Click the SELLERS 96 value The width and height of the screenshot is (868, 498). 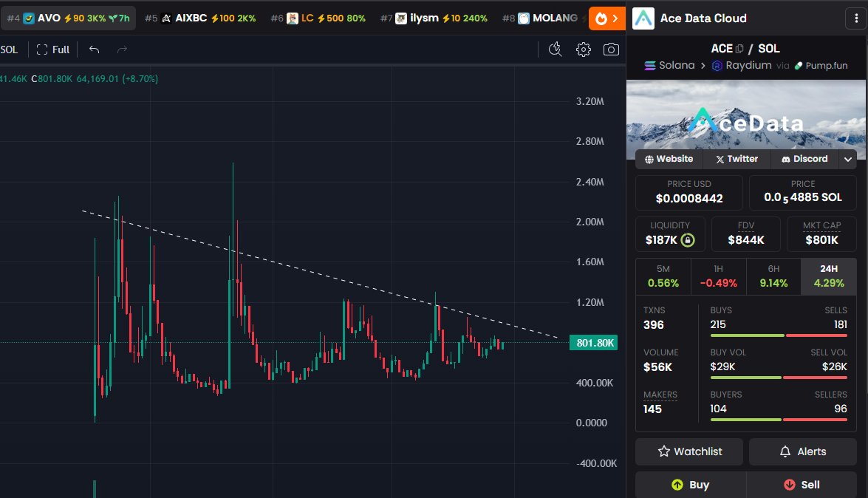pyautogui.click(x=841, y=409)
